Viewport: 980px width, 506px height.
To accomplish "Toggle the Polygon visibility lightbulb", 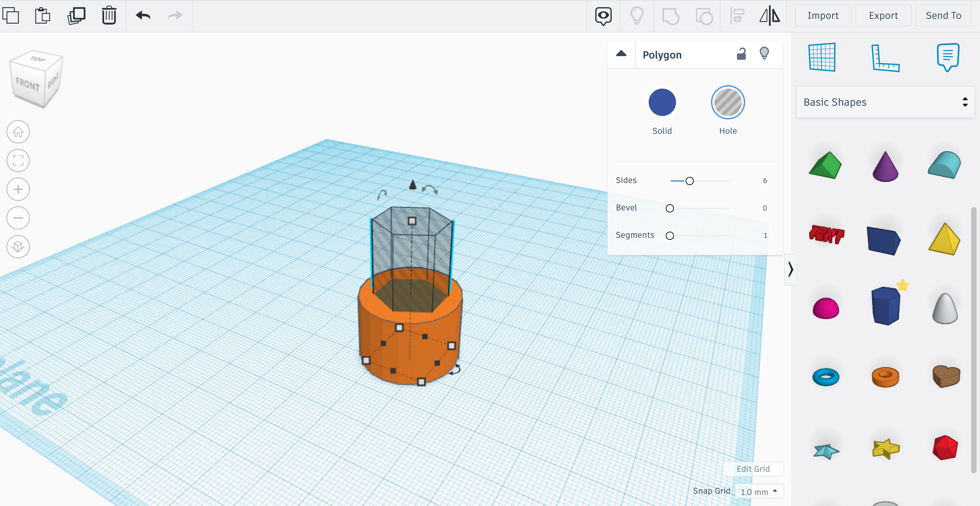I will click(x=764, y=54).
